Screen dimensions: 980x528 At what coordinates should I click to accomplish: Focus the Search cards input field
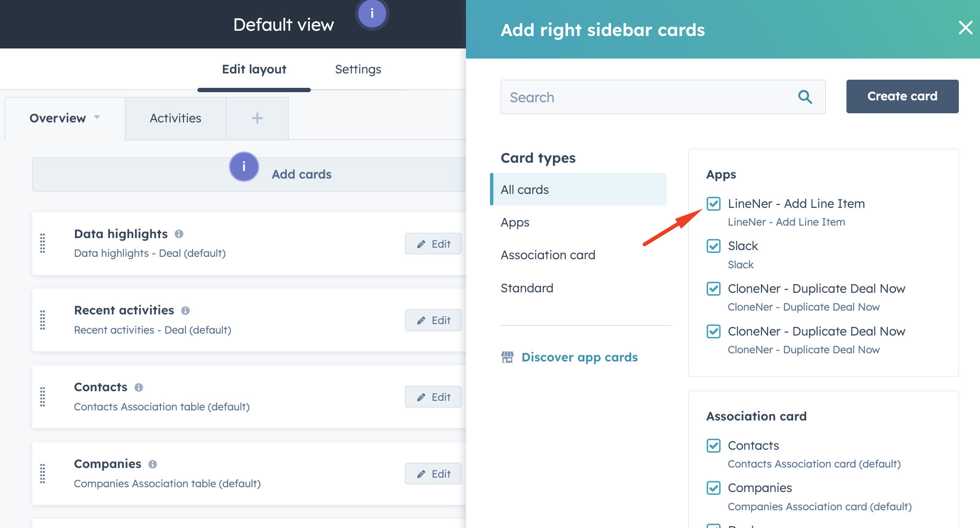tap(663, 97)
